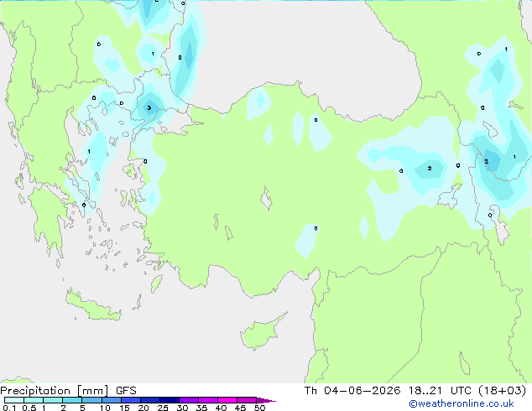The image size is (532, 411).
Task: Pick the 0.5–1 mm legend swatch
Action: click(x=34, y=400)
